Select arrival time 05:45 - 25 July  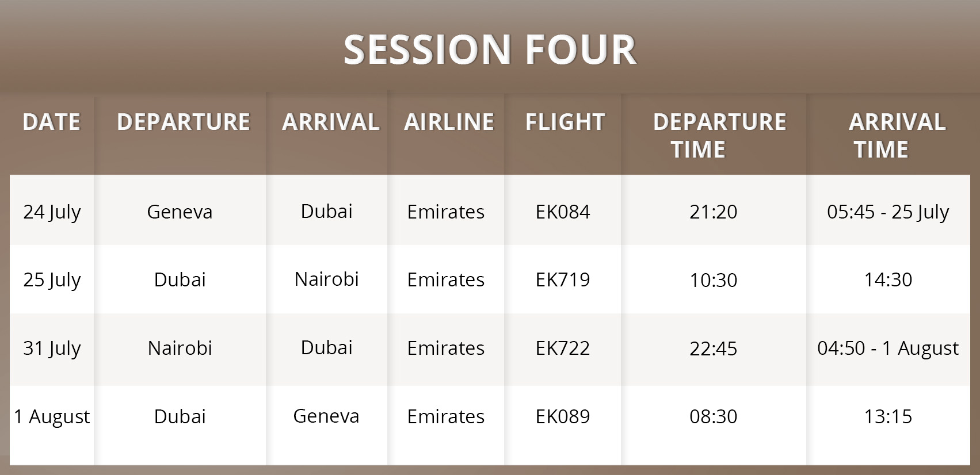887,212
